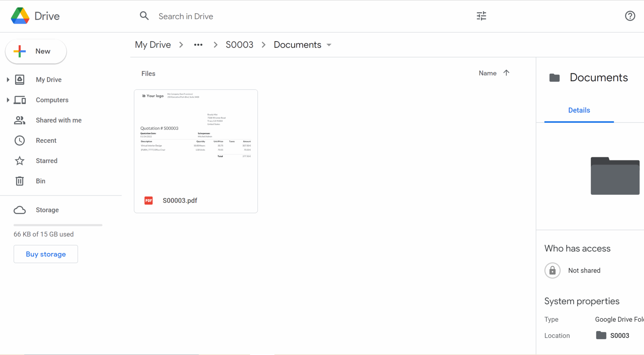
Task: Expand the Computers tree
Action: (8, 100)
